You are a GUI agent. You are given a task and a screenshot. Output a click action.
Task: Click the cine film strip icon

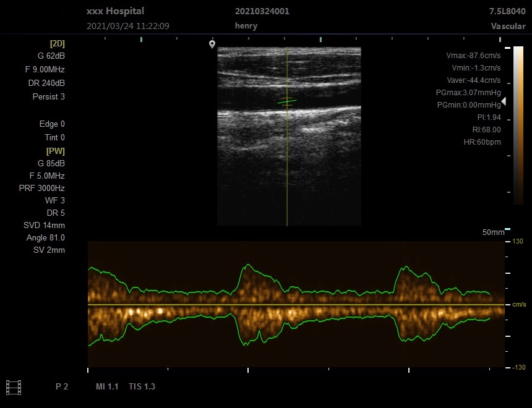pyautogui.click(x=13, y=387)
